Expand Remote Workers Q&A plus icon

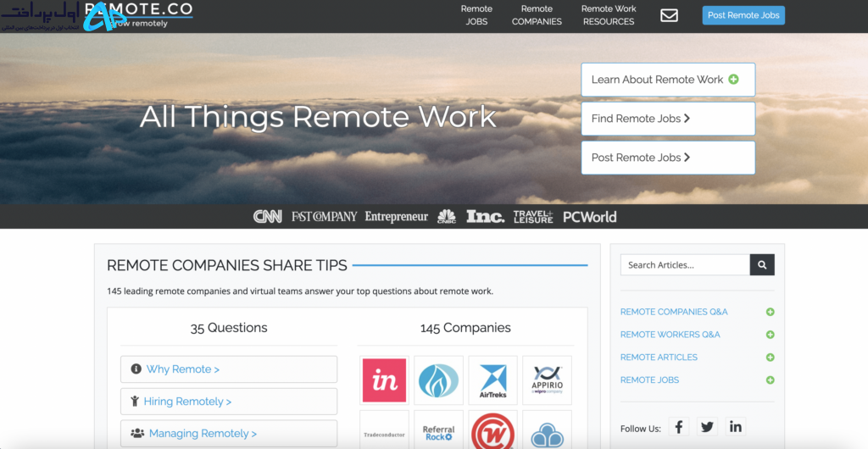click(x=770, y=335)
